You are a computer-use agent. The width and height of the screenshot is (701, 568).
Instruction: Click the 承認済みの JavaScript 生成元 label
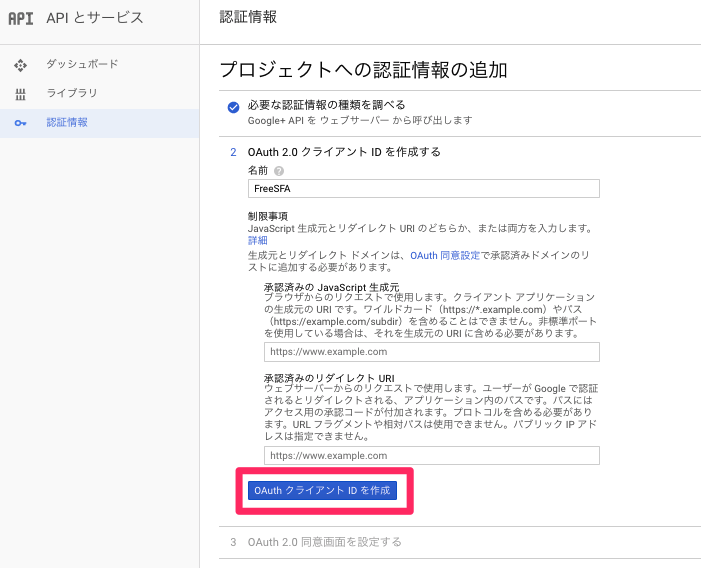(x=331, y=287)
